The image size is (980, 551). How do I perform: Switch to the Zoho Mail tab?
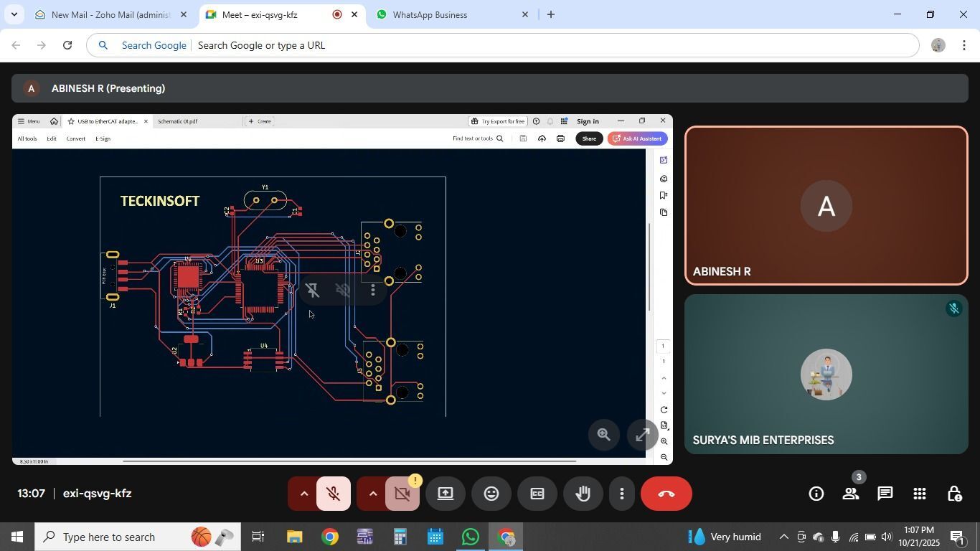point(111,14)
